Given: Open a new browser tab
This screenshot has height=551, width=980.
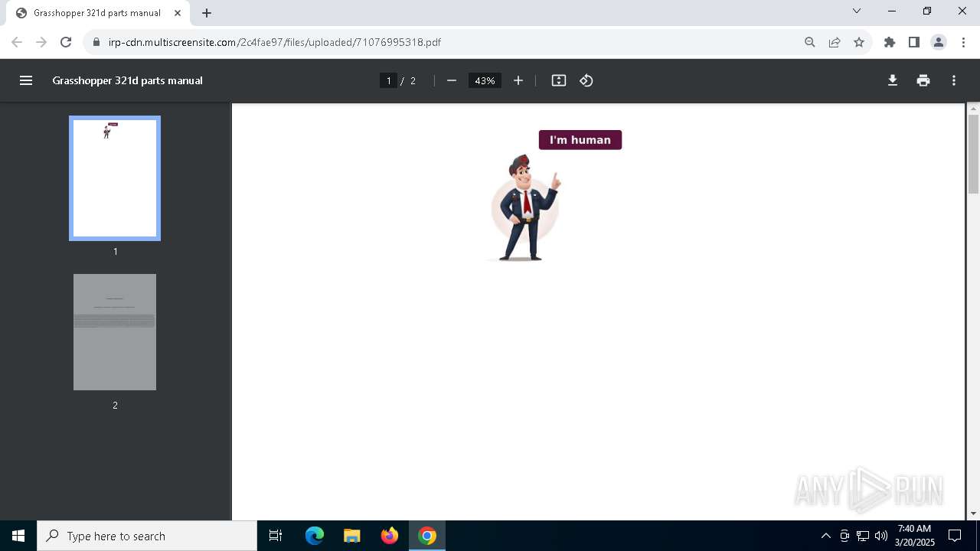Looking at the screenshot, I should [207, 13].
